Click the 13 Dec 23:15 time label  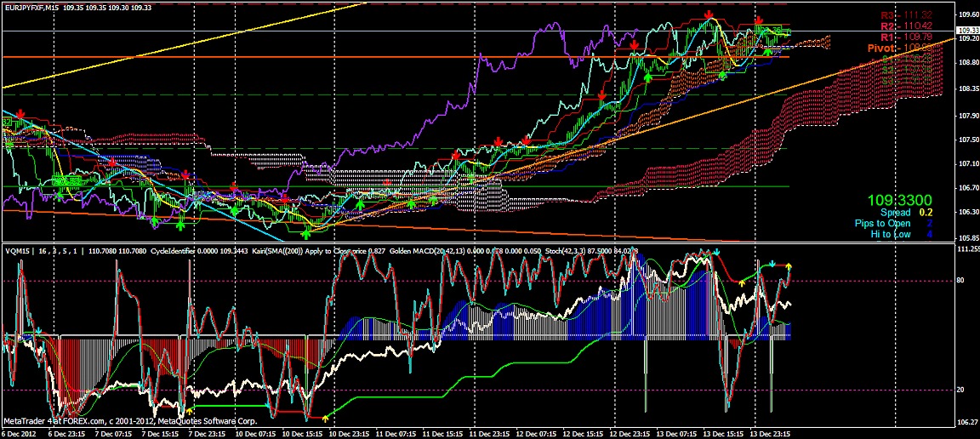(x=770, y=433)
